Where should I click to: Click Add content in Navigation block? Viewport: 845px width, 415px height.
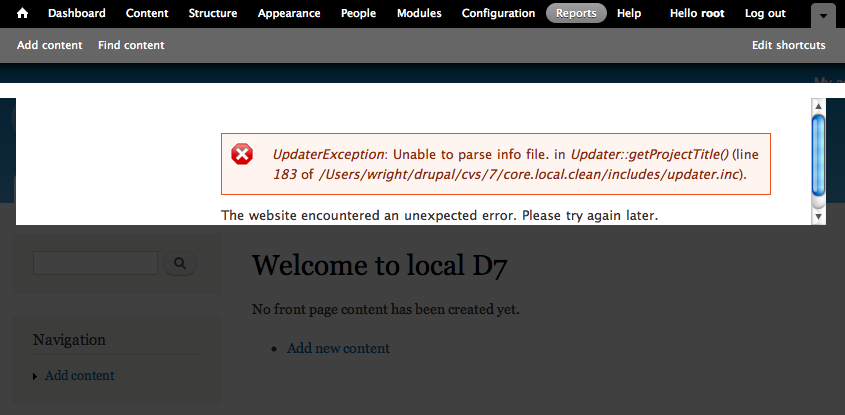(x=80, y=376)
